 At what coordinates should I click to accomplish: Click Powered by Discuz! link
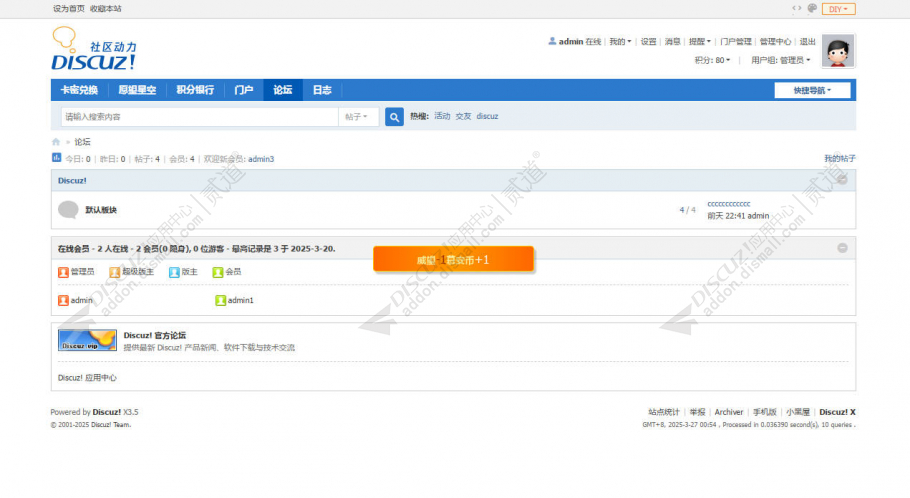(x=107, y=412)
